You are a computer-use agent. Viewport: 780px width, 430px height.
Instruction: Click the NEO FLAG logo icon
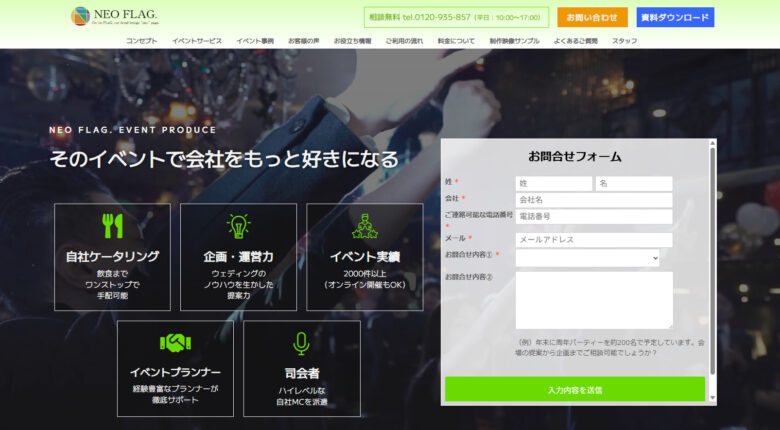81,16
